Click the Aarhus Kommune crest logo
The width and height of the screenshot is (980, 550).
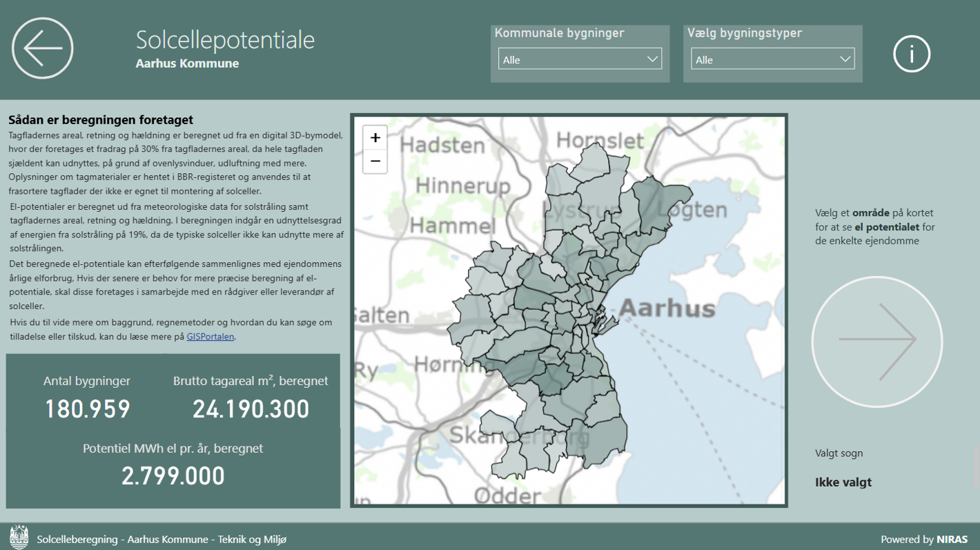(19, 538)
